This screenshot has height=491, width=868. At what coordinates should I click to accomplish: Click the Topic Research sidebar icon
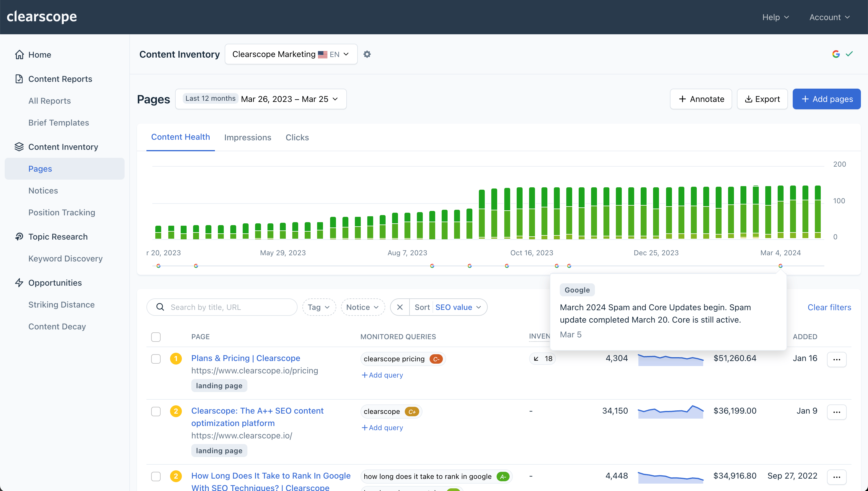click(18, 236)
